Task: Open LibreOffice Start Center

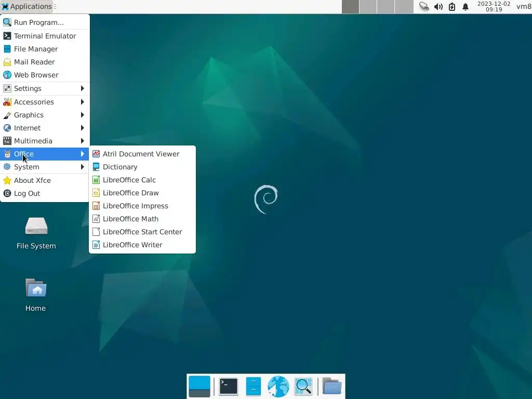Action: coord(142,232)
